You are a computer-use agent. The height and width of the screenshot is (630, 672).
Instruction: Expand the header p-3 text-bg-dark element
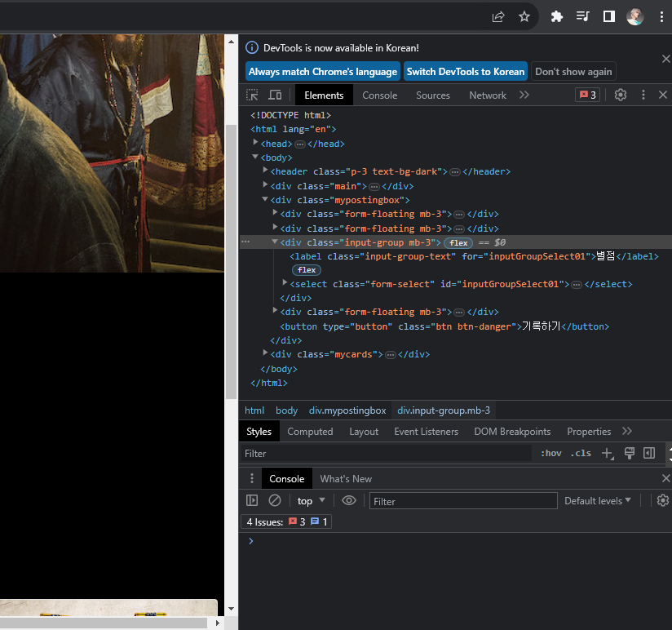click(x=265, y=171)
